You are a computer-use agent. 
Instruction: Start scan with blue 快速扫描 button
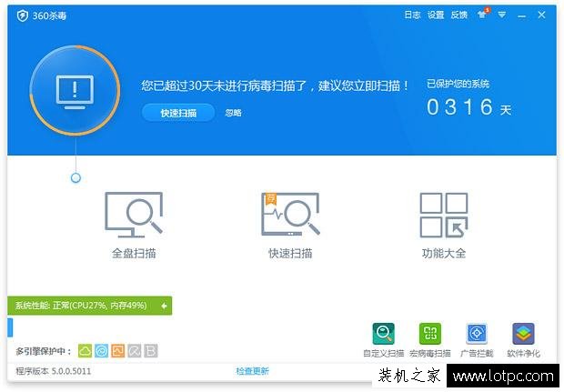(x=178, y=113)
